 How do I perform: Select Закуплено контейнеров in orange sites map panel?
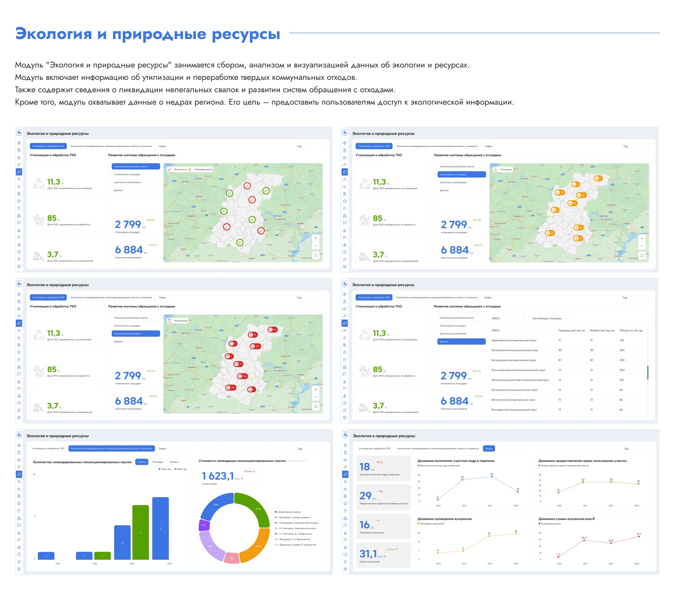point(462,183)
